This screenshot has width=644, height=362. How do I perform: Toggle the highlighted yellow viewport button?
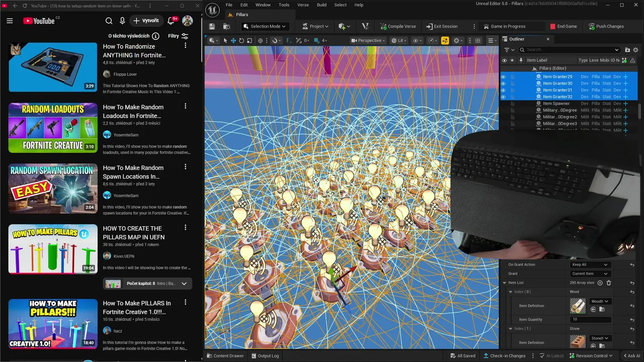coord(445,40)
